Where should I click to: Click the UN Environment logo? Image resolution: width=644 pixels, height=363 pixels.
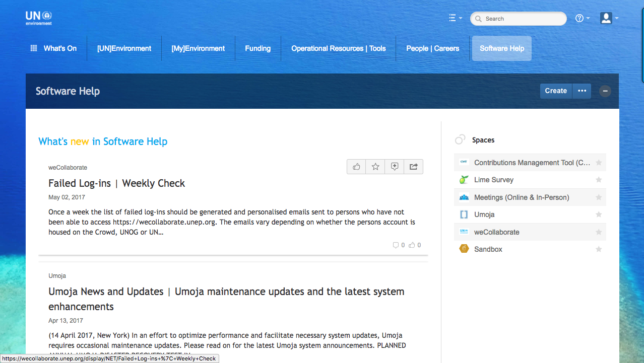39,18
